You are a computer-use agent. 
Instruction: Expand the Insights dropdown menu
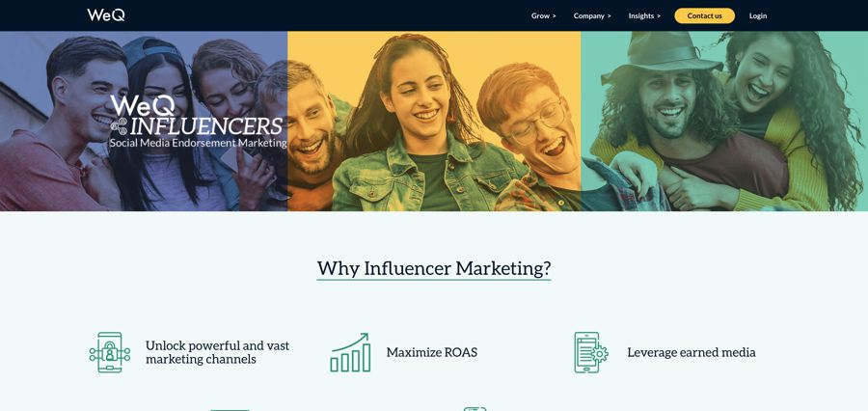tap(644, 16)
